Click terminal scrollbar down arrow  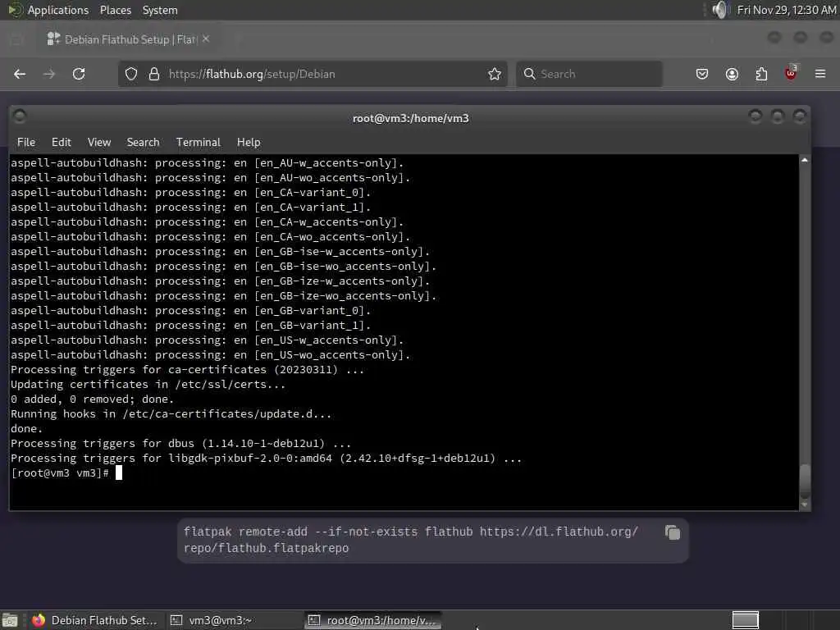804,504
